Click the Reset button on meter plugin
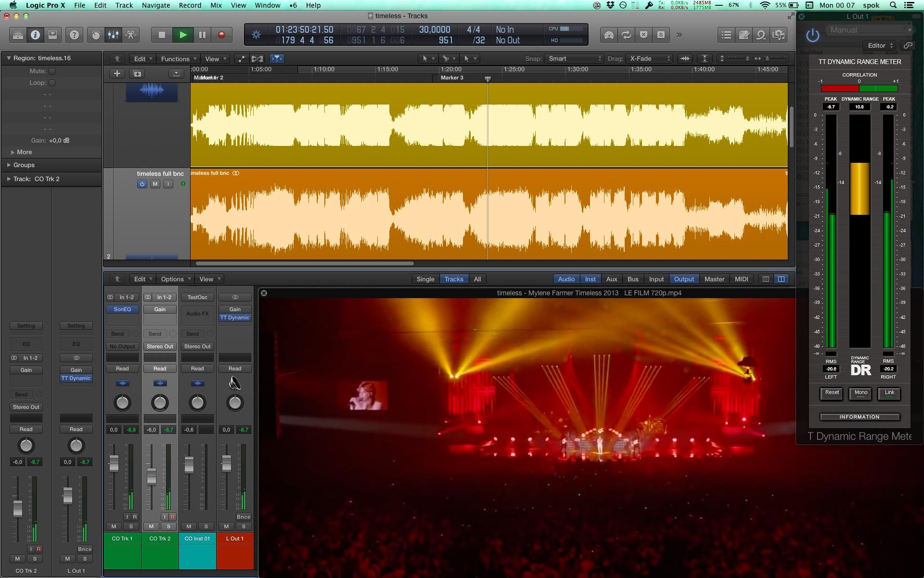Screen dimensions: 924x578 pos(832,393)
